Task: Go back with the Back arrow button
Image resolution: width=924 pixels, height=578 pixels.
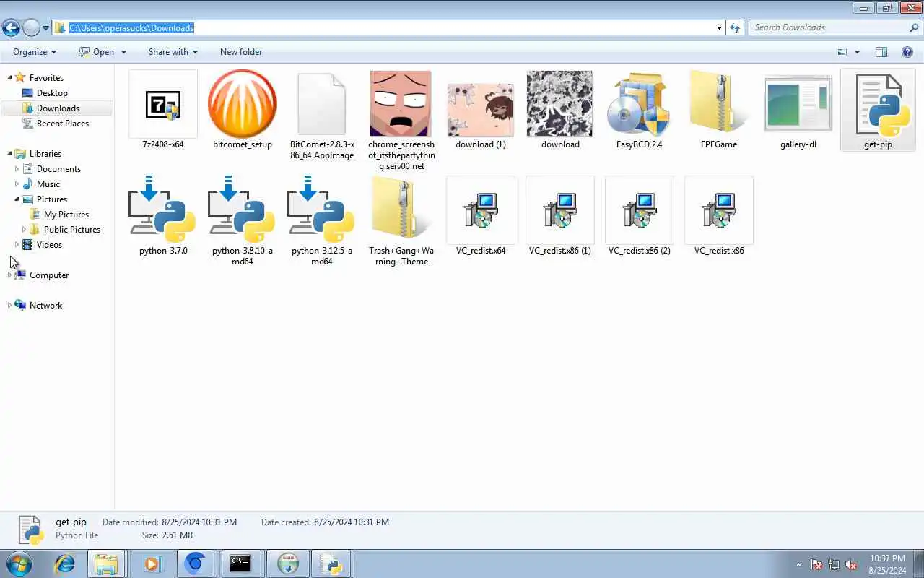Action: (11, 27)
